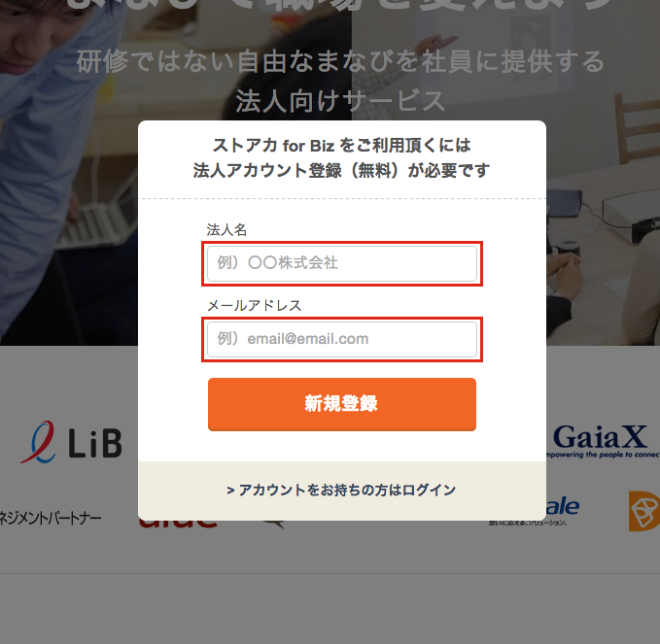The image size is (660, 644).
Task: Click the partially hidden red logo below the dialog
Action: pos(178,524)
